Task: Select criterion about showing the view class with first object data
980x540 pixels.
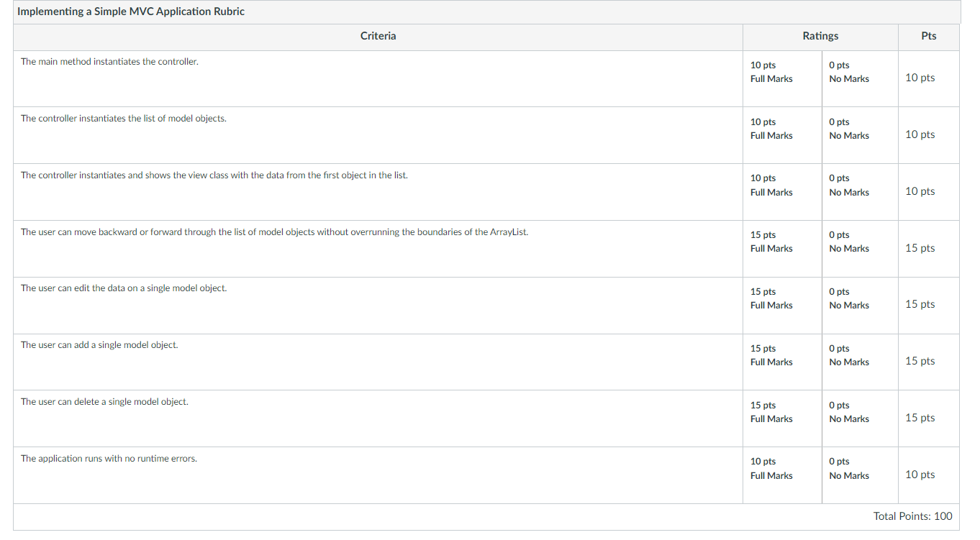Action: (x=214, y=175)
